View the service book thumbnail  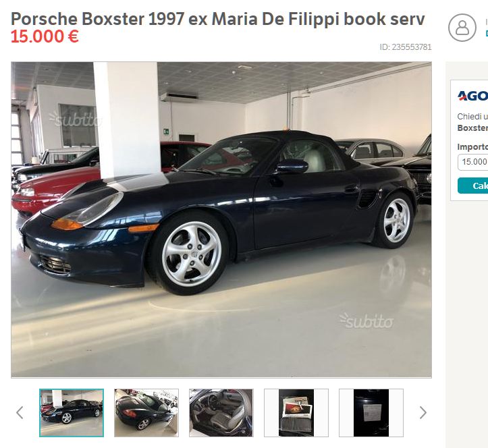click(x=296, y=413)
